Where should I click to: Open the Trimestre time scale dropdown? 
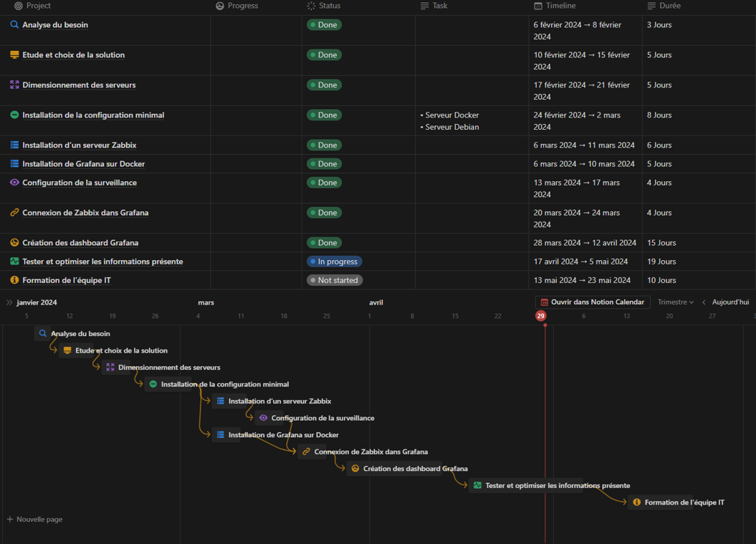675,302
